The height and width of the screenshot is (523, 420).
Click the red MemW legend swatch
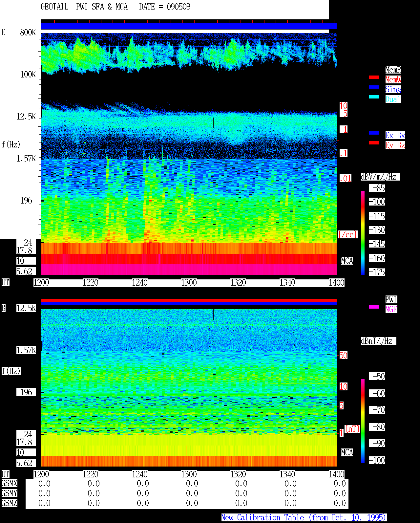(x=374, y=77)
